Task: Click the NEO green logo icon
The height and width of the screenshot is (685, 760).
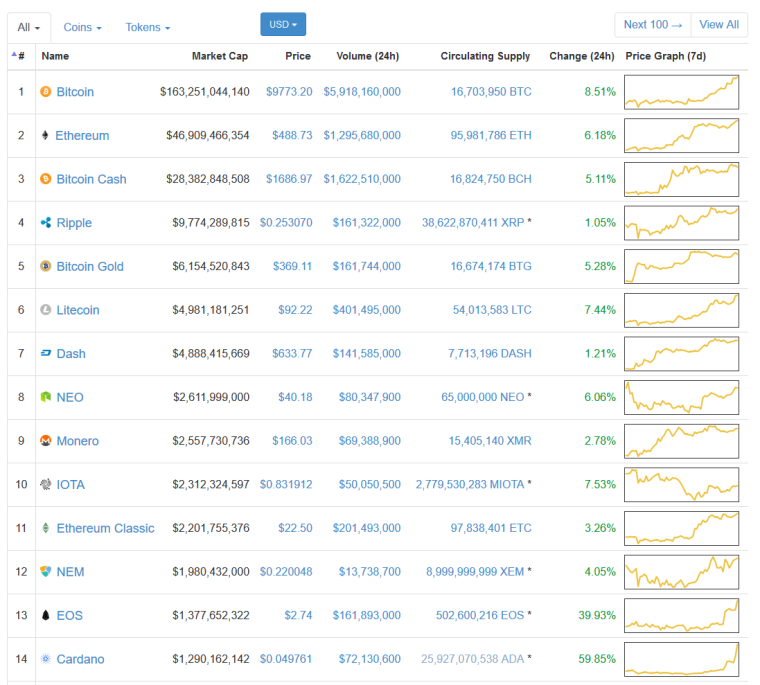Action: click(x=46, y=397)
